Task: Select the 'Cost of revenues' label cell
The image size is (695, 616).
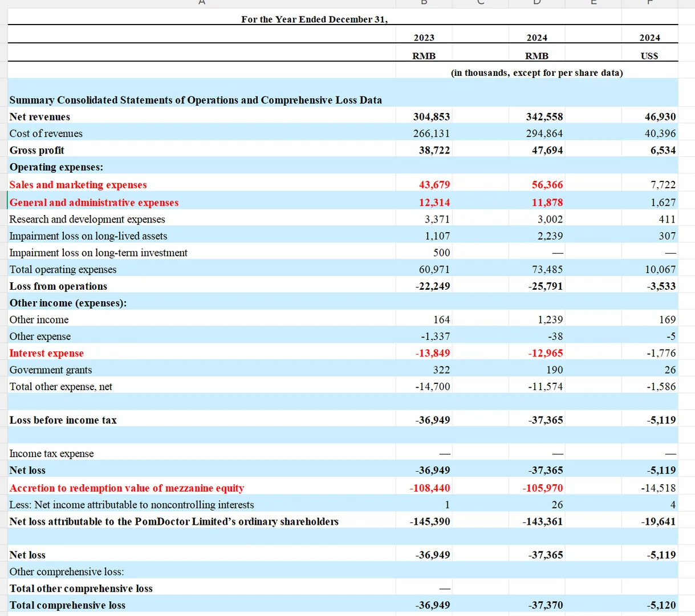Action: [x=46, y=133]
